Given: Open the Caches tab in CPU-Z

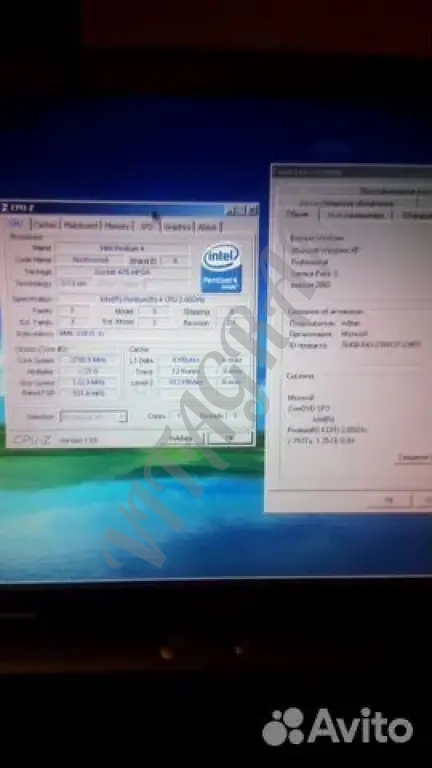Looking at the screenshot, I should click(x=45, y=225).
